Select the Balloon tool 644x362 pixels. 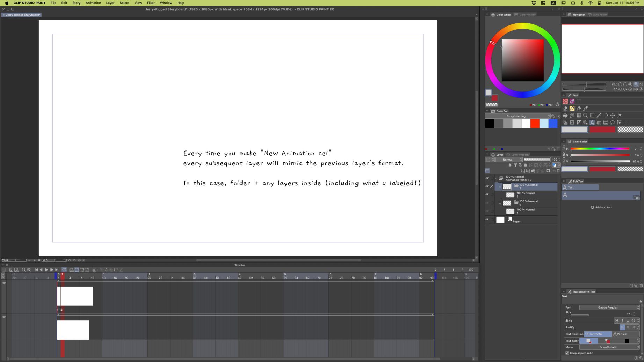[613, 123]
